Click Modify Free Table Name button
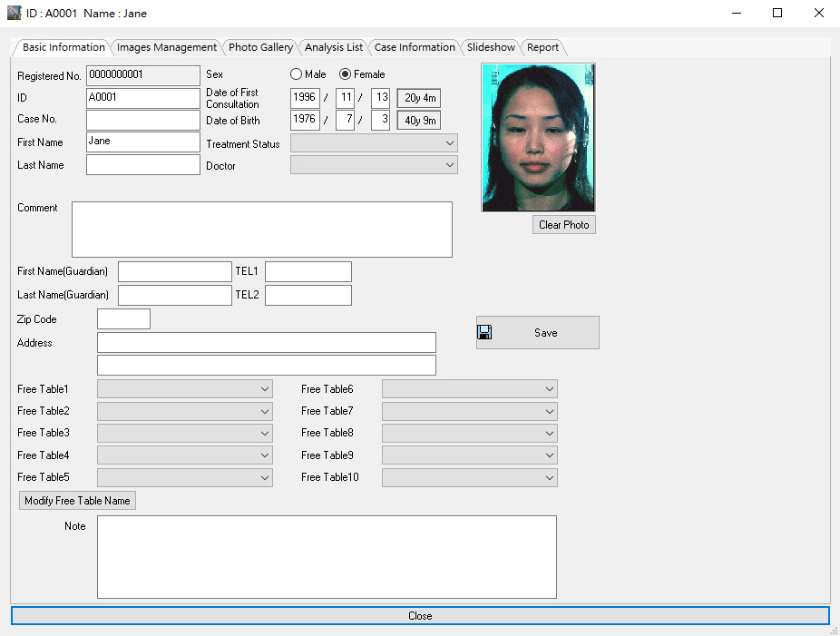This screenshot has width=840, height=636. tap(77, 501)
